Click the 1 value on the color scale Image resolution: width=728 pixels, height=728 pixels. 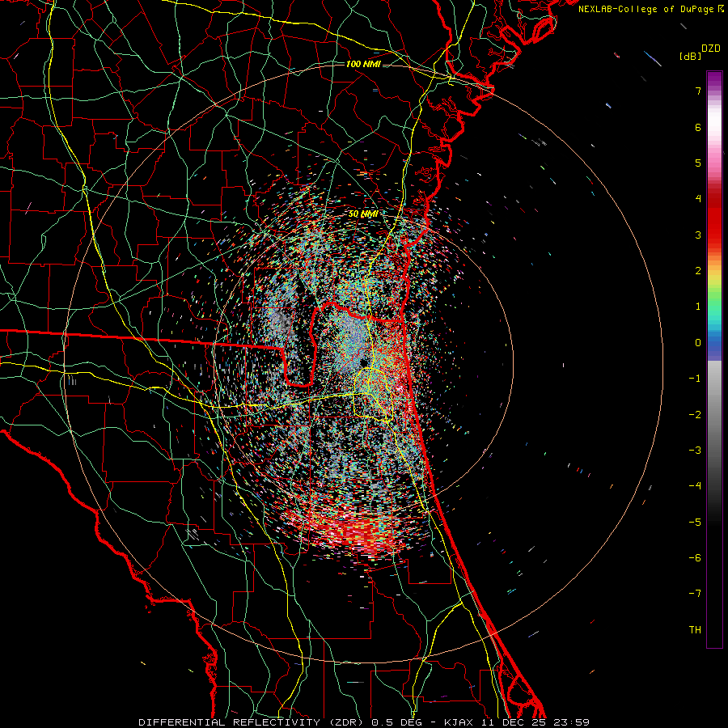point(698,307)
